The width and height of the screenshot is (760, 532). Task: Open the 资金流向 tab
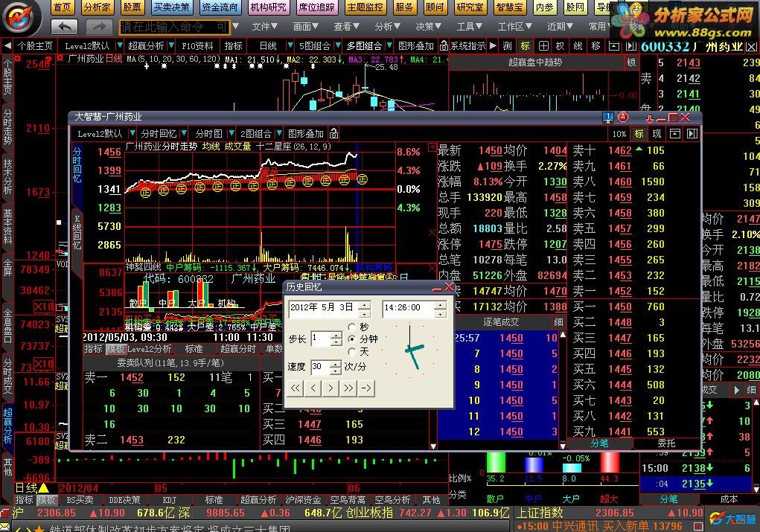pos(220,7)
